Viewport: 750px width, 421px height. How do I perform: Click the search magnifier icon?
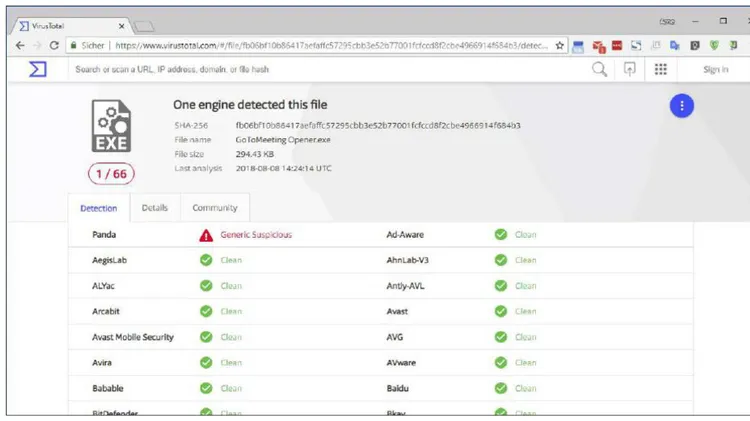599,69
